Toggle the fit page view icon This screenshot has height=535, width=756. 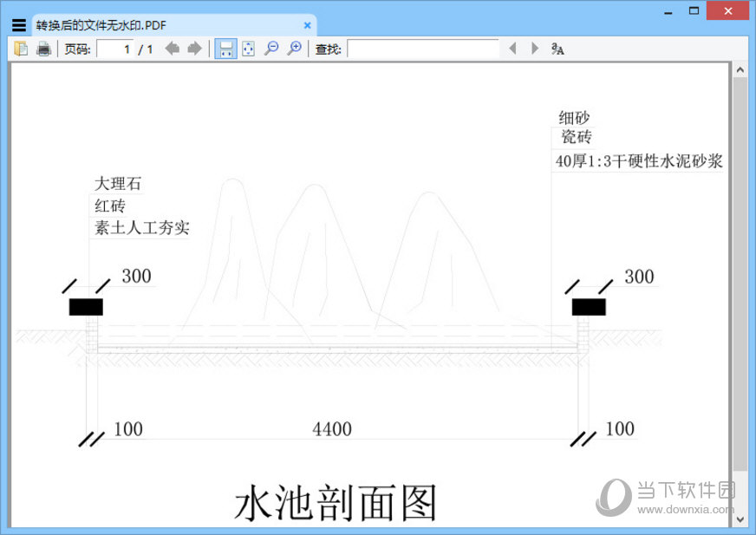[248, 49]
